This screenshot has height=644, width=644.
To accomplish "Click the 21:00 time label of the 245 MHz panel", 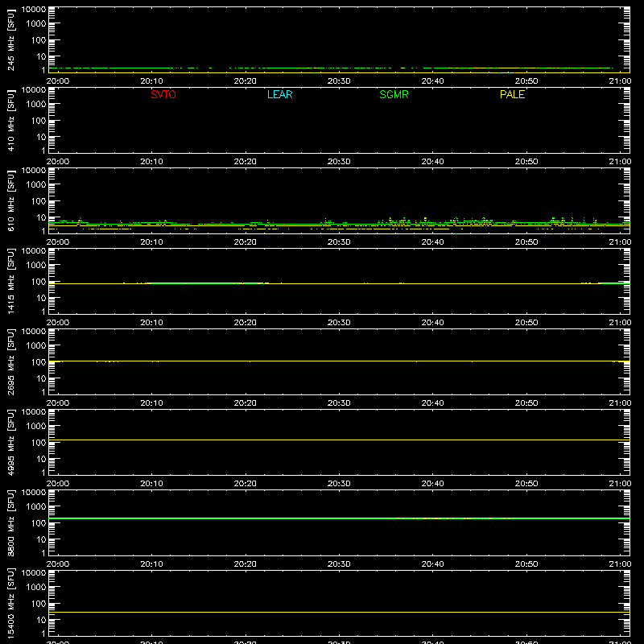I will pos(620,81).
